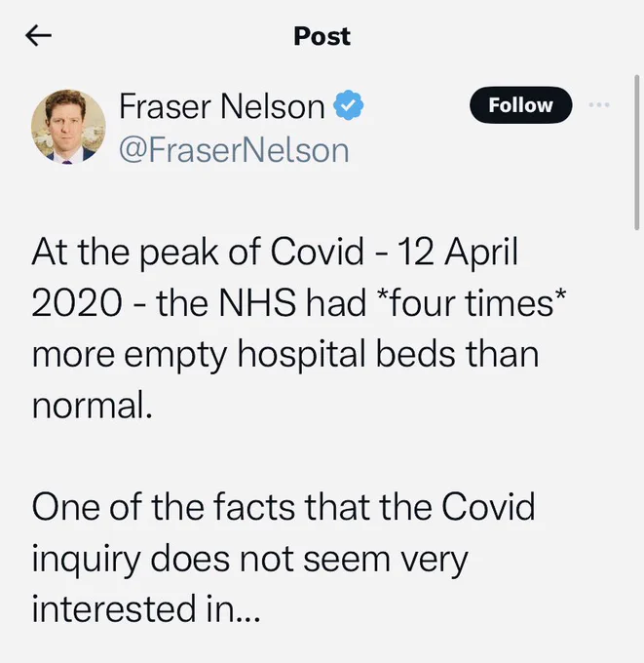Click the "peak of Covid" phrase
Viewport: 644px width, 663px height.
(x=251, y=253)
